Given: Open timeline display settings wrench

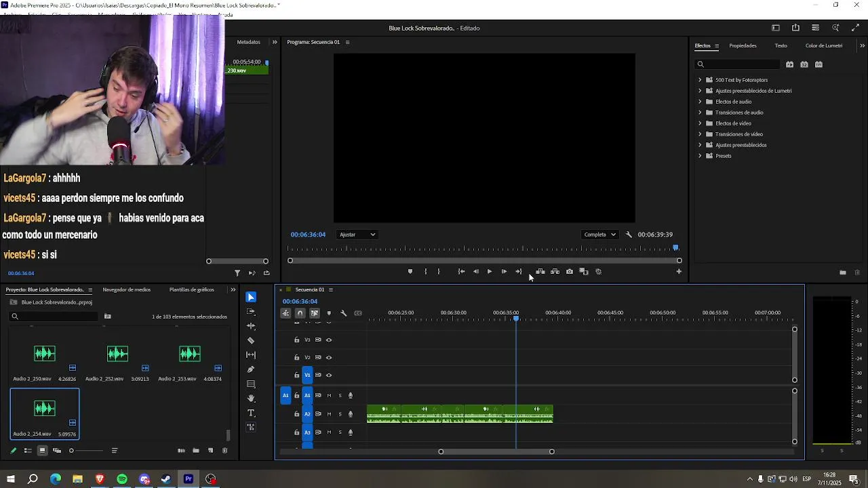Looking at the screenshot, I should pos(344,313).
